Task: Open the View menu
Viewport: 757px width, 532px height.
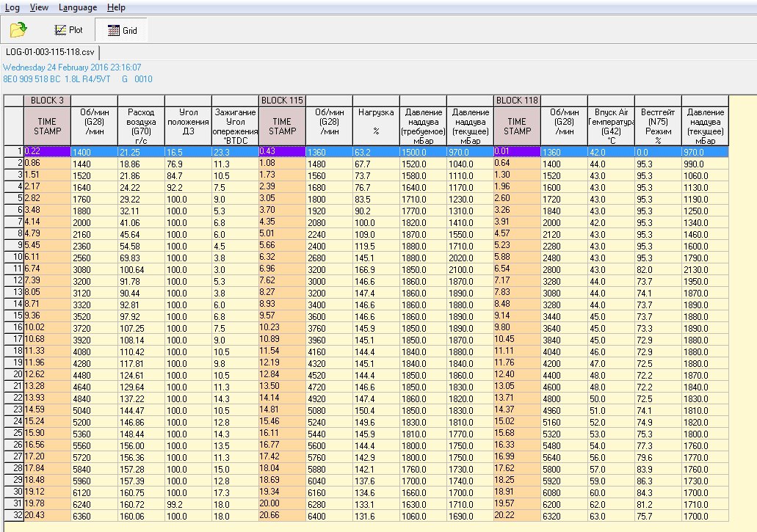Action: click(39, 7)
